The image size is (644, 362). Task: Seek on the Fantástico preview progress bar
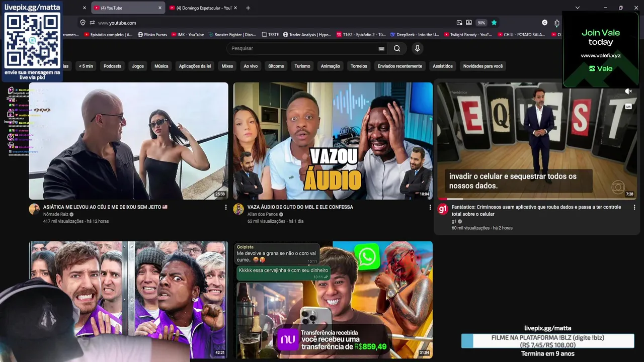pyautogui.click(x=537, y=199)
